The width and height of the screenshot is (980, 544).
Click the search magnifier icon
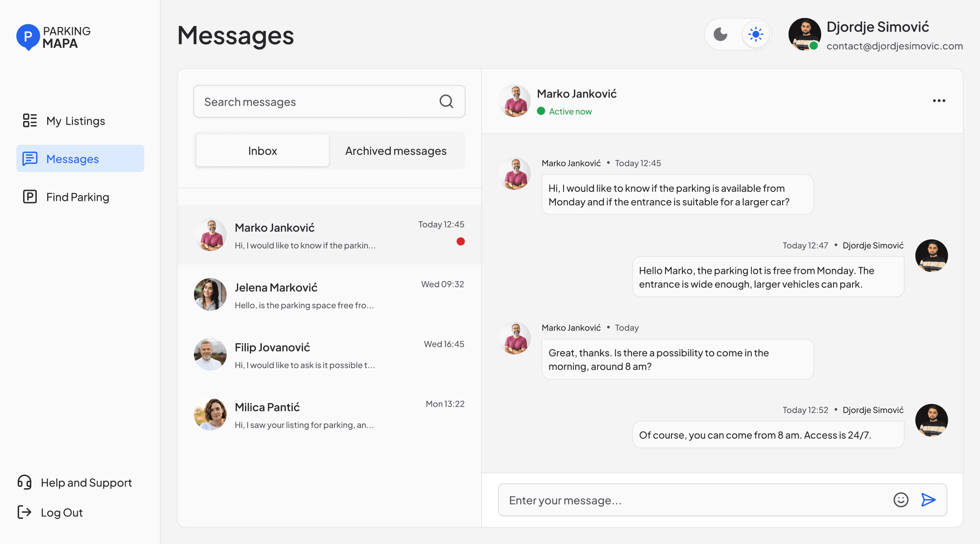[446, 102]
